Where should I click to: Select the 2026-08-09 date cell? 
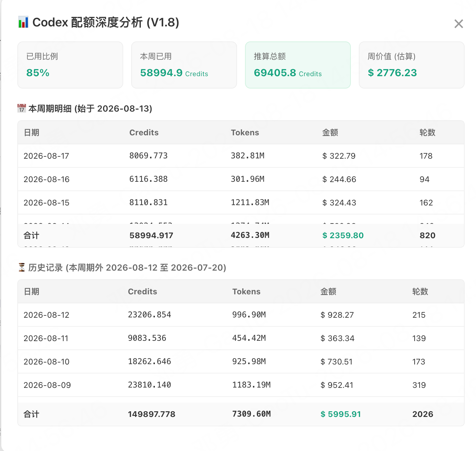click(47, 385)
